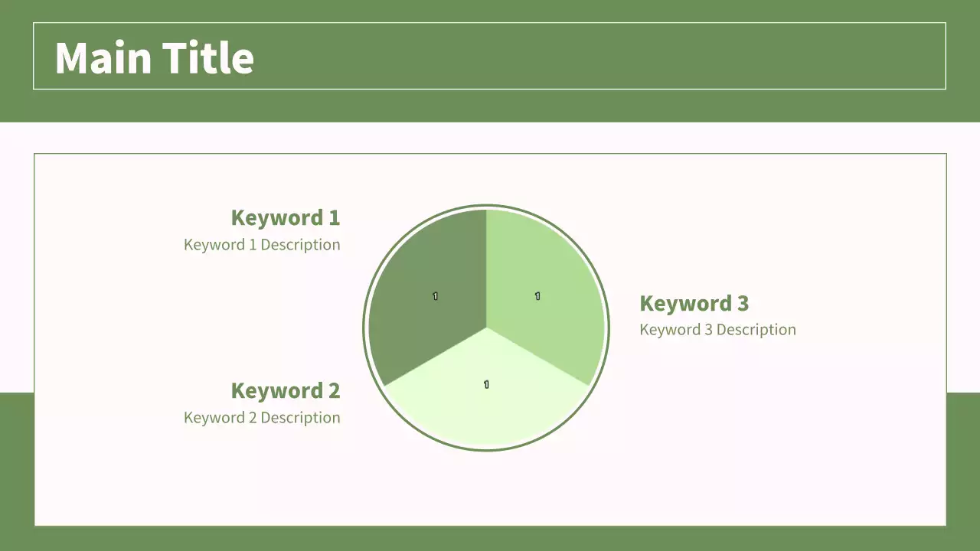Select the Keyword 2 heading

[x=285, y=391]
